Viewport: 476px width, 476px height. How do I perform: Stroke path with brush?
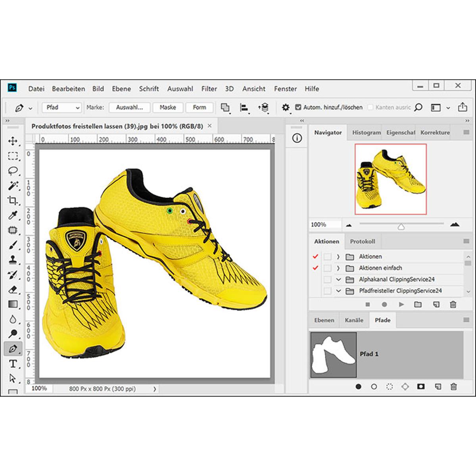(x=374, y=386)
